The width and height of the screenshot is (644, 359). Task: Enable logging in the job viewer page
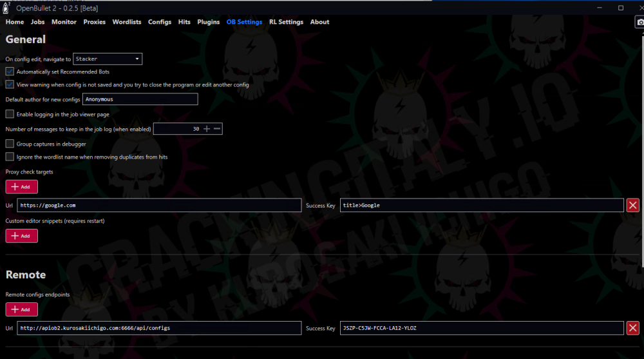pos(10,114)
